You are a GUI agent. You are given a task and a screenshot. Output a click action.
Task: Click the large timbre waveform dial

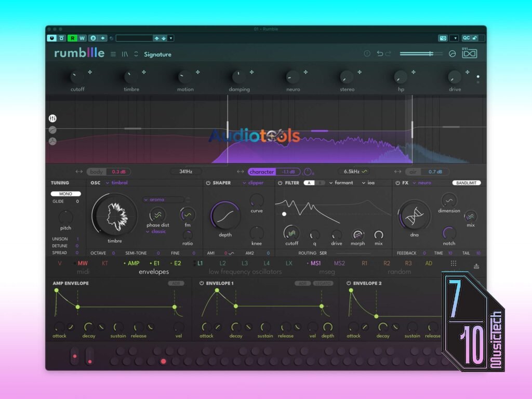(x=115, y=216)
